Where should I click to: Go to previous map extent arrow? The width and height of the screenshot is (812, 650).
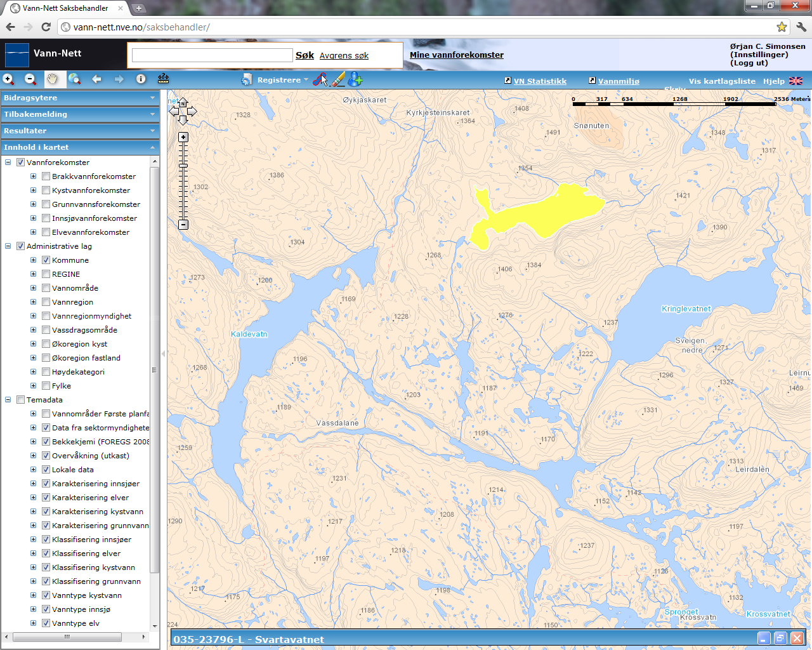(97, 79)
